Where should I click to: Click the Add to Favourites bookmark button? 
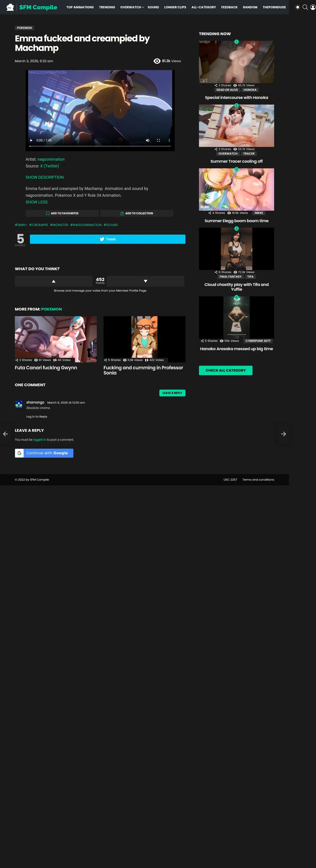pyautogui.click(x=62, y=213)
